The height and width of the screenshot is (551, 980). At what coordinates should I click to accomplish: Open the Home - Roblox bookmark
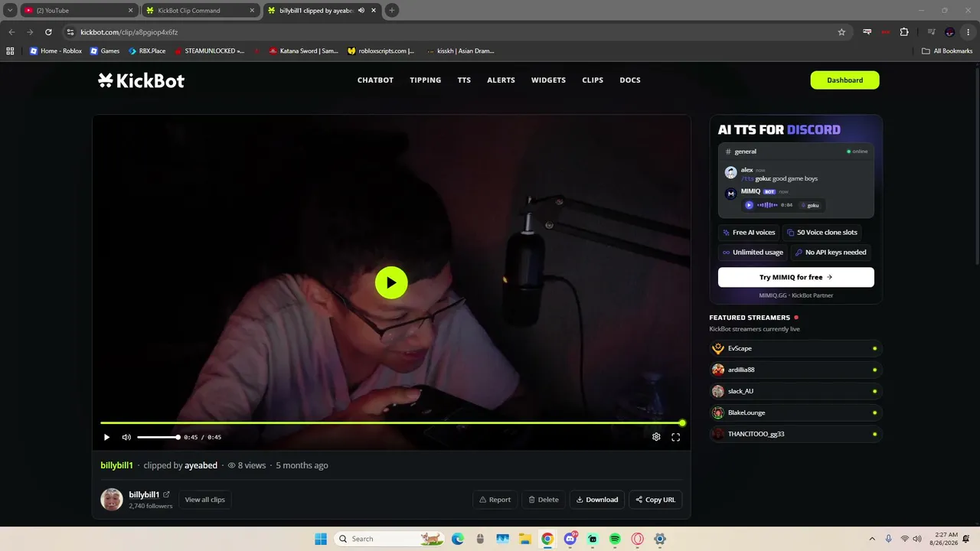tap(55, 51)
